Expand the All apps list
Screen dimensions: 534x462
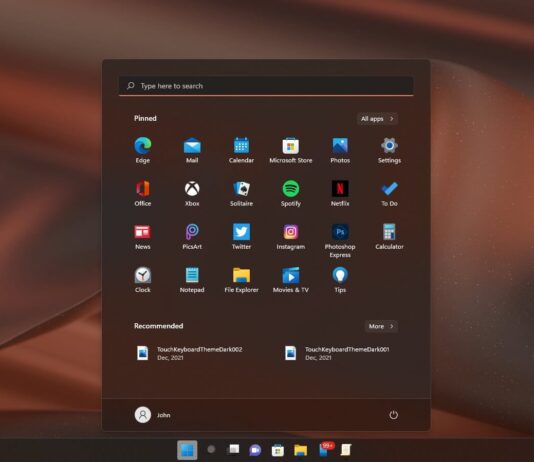click(x=377, y=119)
